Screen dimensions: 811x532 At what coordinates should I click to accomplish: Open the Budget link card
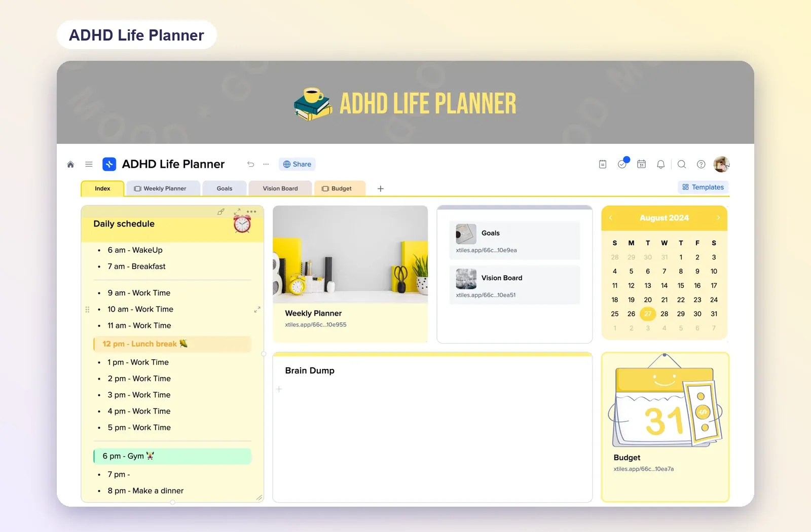click(x=665, y=427)
